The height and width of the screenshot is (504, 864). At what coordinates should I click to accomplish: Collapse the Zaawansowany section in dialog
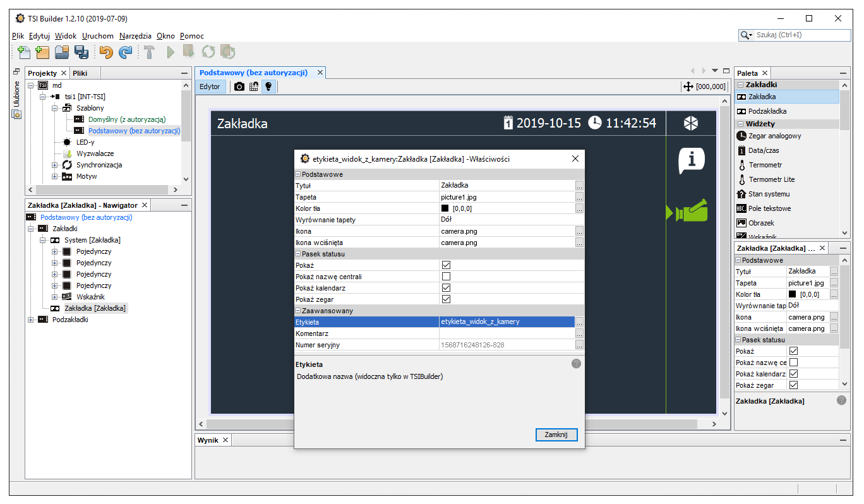coord(298,311)
